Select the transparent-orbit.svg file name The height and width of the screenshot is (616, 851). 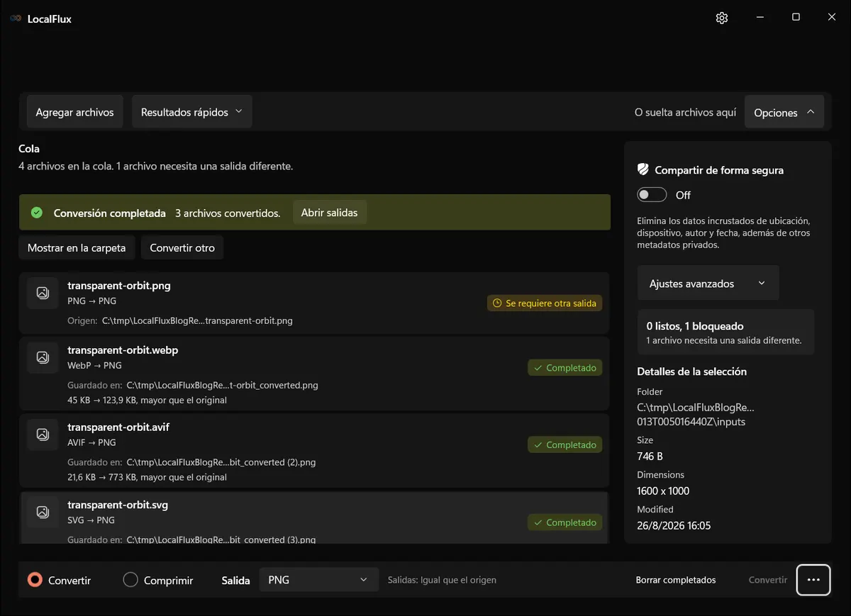tap(118, 505)
